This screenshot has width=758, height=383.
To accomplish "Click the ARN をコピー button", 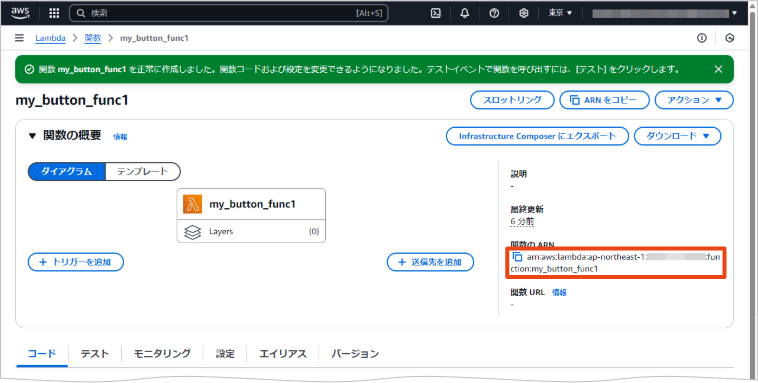I will coord(604,100).
